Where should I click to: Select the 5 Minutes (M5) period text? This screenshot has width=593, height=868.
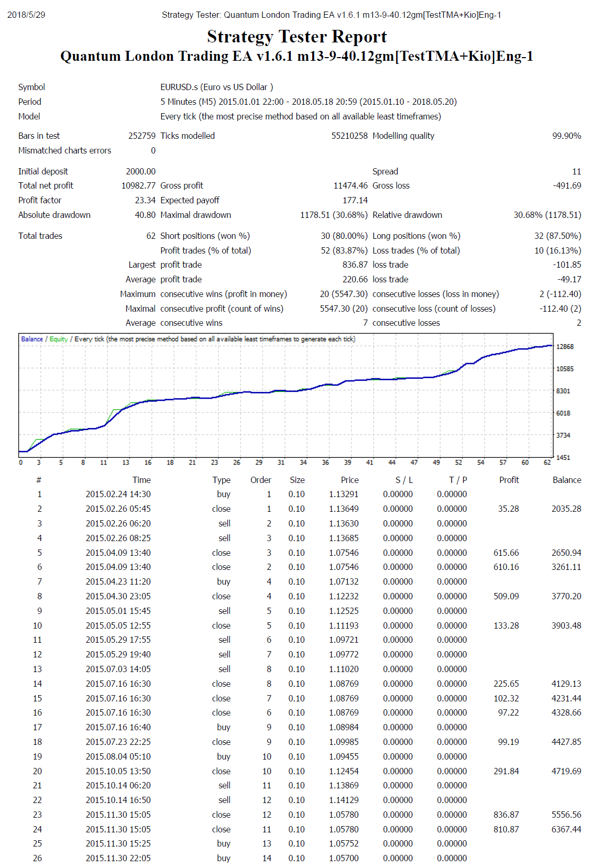[309, 102]
